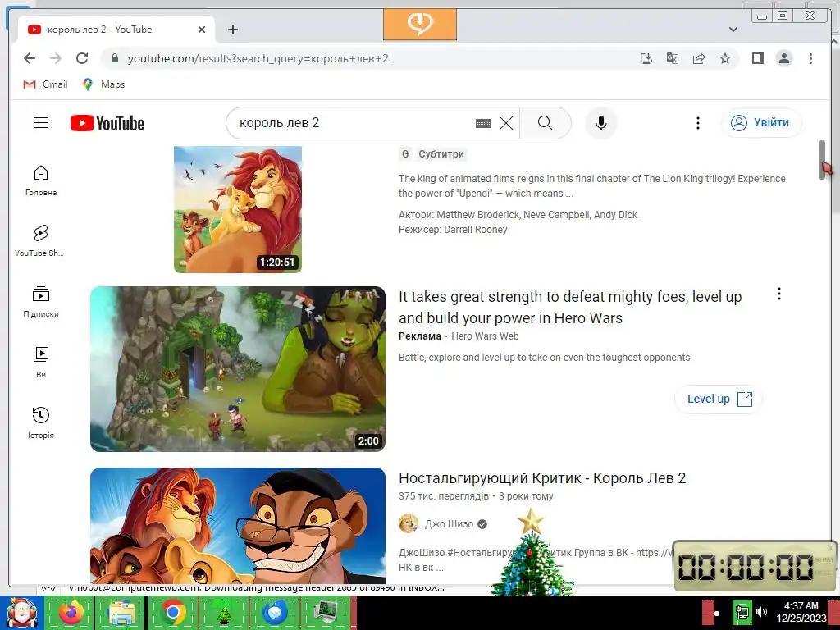Open YouTube settings three-dot menu
The width and height of the screenshot is (840, 630).
pos(697,123)
